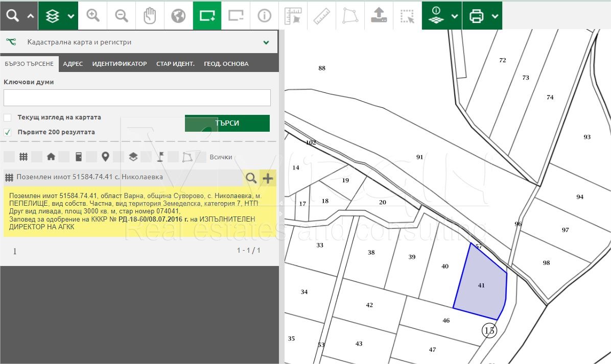Select the ruler distance measure tool
611x364 pixels.
point(322,16)
